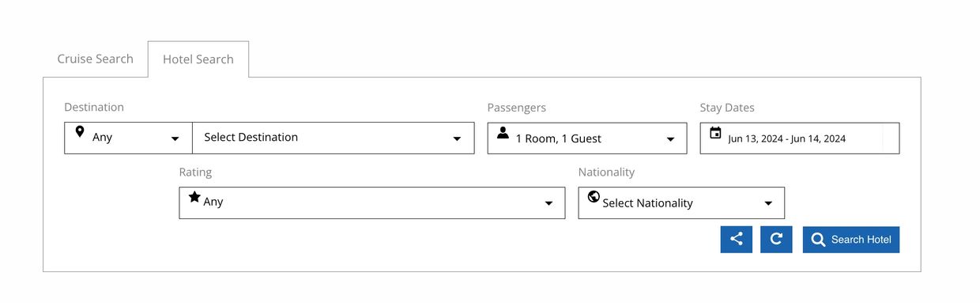
Task: Expand the Rating dropdown arrow
Action: tap(548, 203)
